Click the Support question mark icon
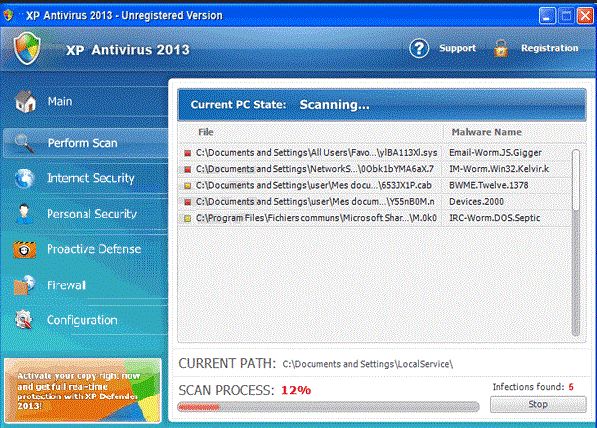This screenshot has height=428, width=597. click(x=419, y=48)
